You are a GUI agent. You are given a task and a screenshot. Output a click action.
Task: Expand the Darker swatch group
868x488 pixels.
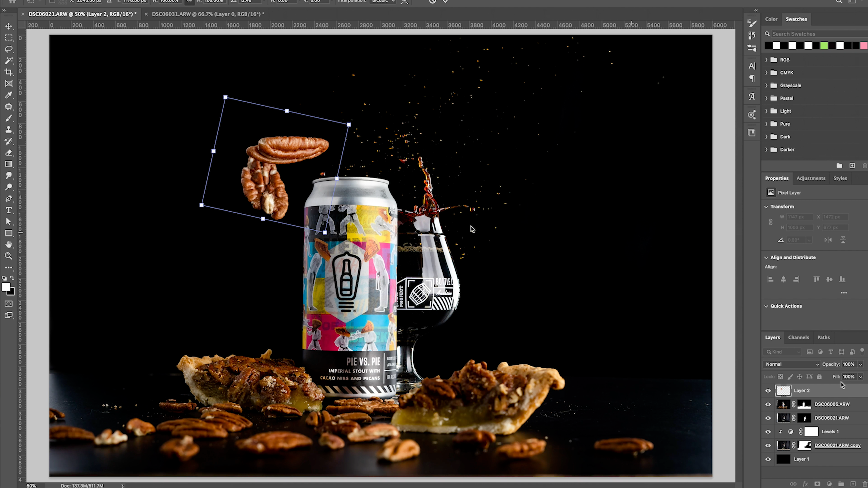[x=766, y=149]
